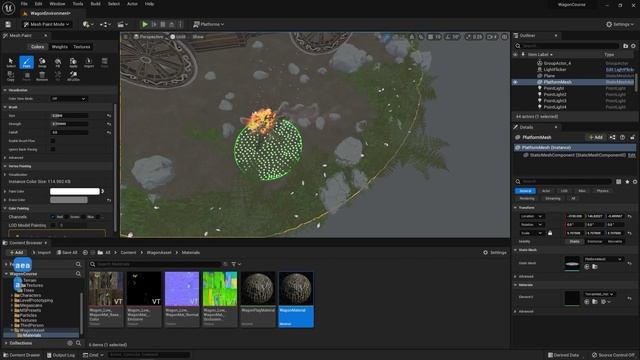Click the Add component button in Details
Screen dimensions: 640x360
tap(596, 138)
